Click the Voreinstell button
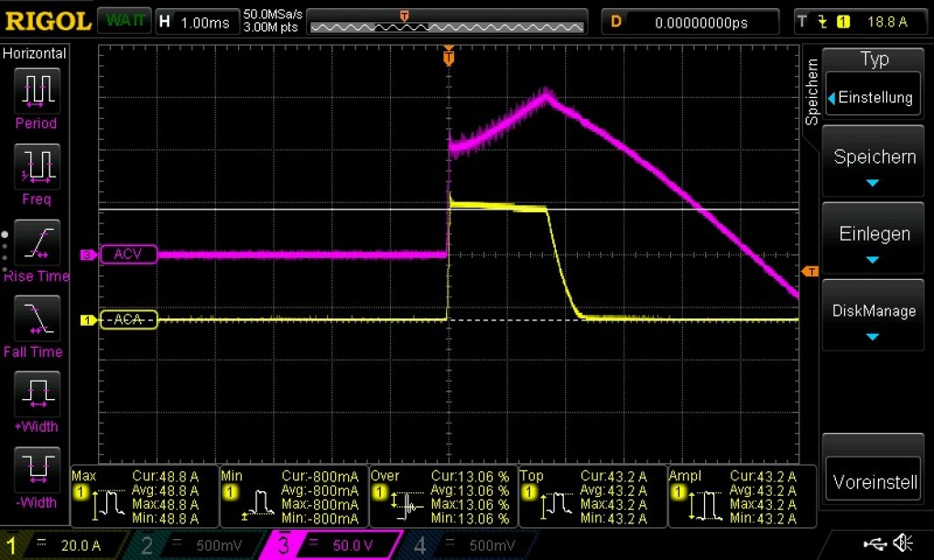This screenshot has height=560, width=934. (x=874, y=480)
